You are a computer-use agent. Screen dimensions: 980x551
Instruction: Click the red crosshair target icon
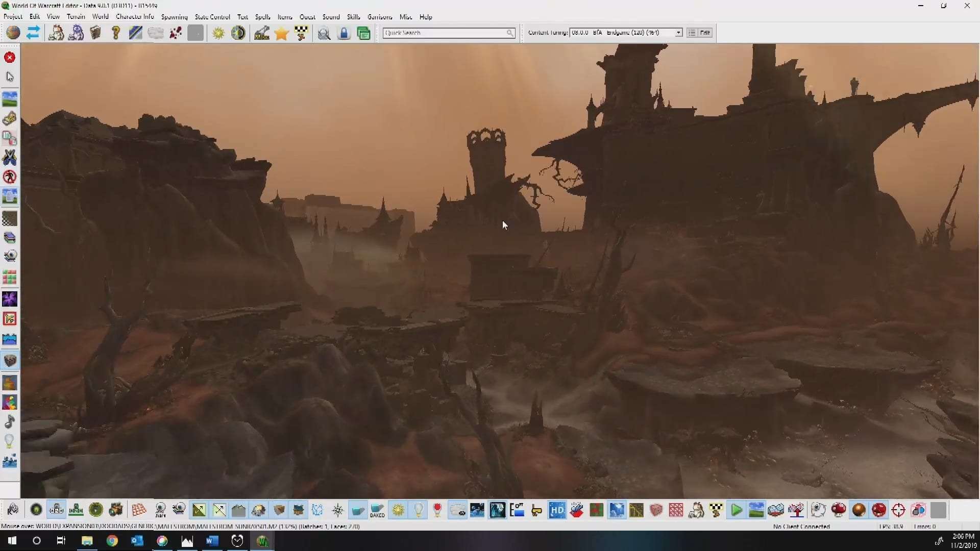pos(898,510)
